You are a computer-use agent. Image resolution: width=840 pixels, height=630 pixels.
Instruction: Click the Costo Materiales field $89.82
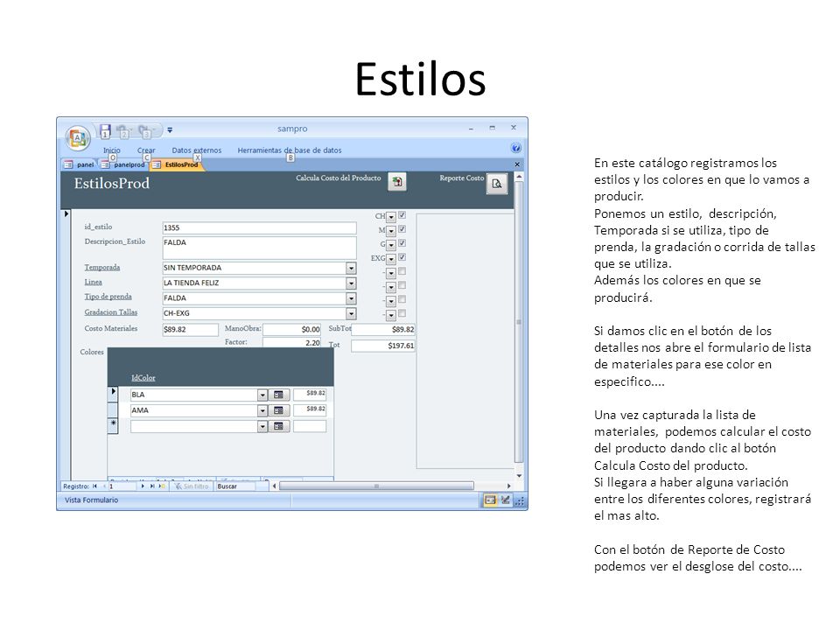[190, 330]
